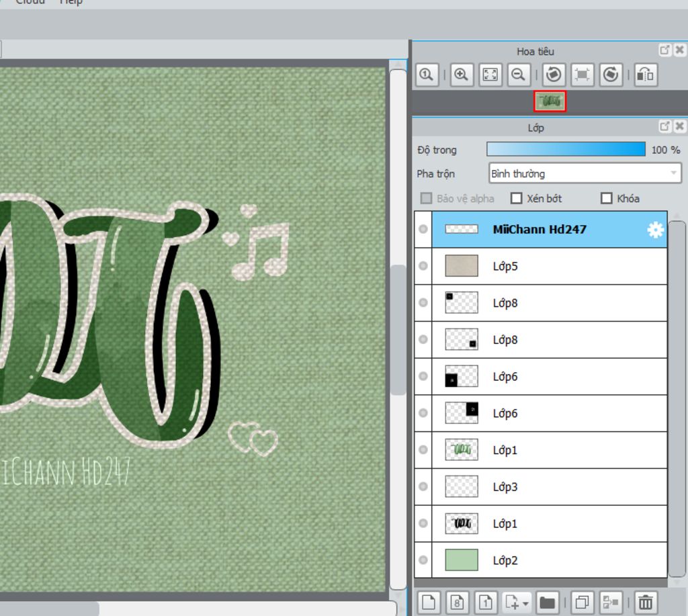Reset the canvas rotation
The height and width of the screenshot is (616, 688).
tap(583, 75)
